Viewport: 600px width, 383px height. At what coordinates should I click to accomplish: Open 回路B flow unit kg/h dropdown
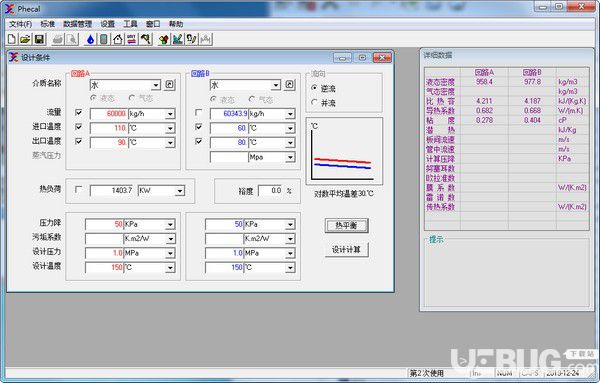tap(290, 114)
